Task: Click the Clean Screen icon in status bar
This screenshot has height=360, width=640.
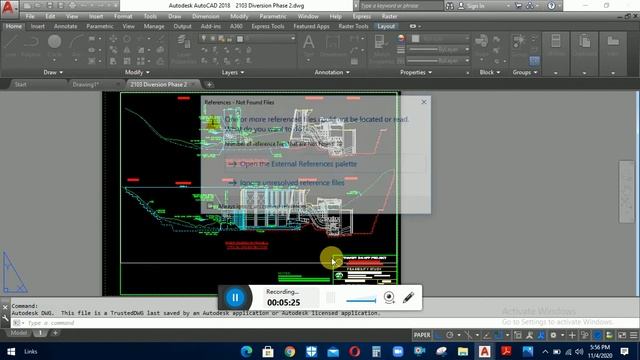Action: click(622, 335)
